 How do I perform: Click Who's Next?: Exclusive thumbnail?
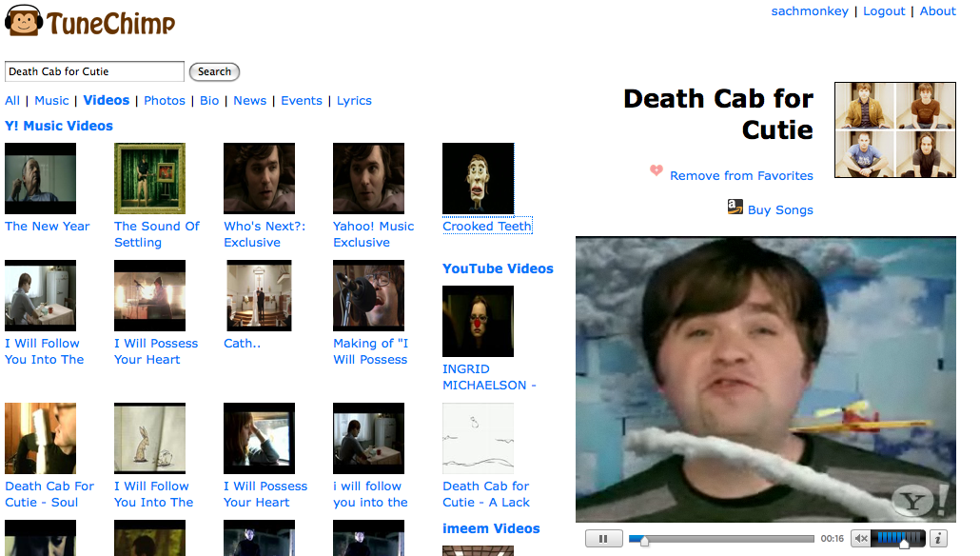260,179
